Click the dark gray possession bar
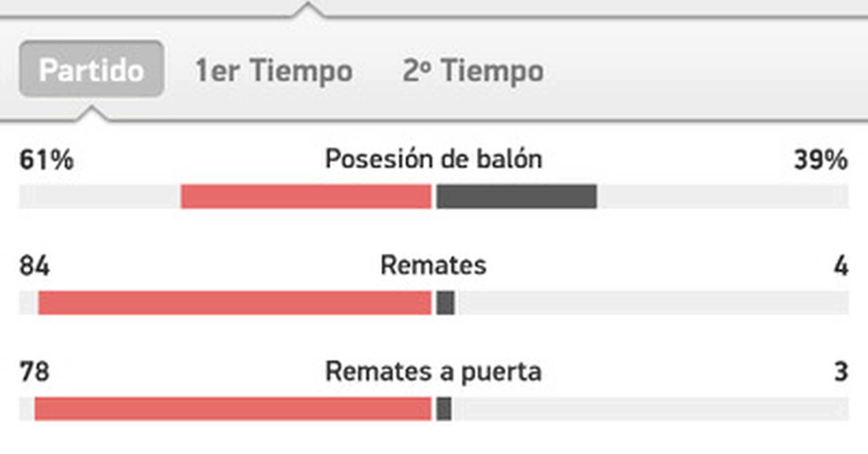Viewport: 868px width, 454px height. (516, 196)
